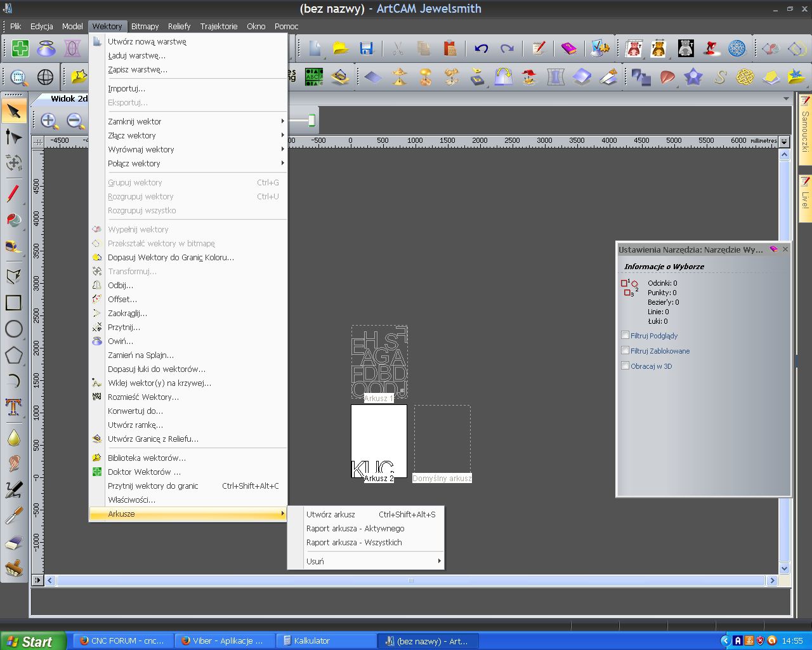Choose Raport arkusza - Aktywnego
The height and width of the screenshot is (650, 812).
[366, 528]
